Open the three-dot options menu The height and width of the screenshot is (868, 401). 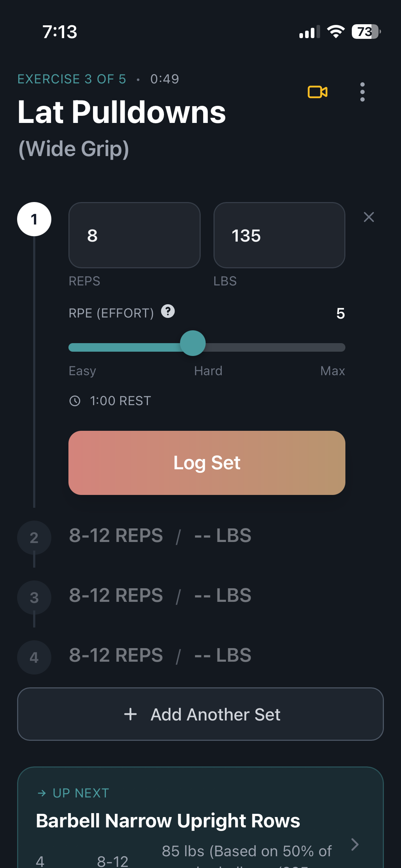pos(362,92)
